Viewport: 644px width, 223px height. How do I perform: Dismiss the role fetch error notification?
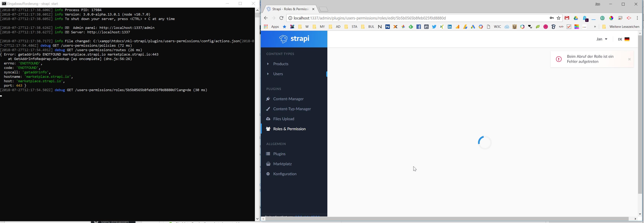[x=629, y=59]
